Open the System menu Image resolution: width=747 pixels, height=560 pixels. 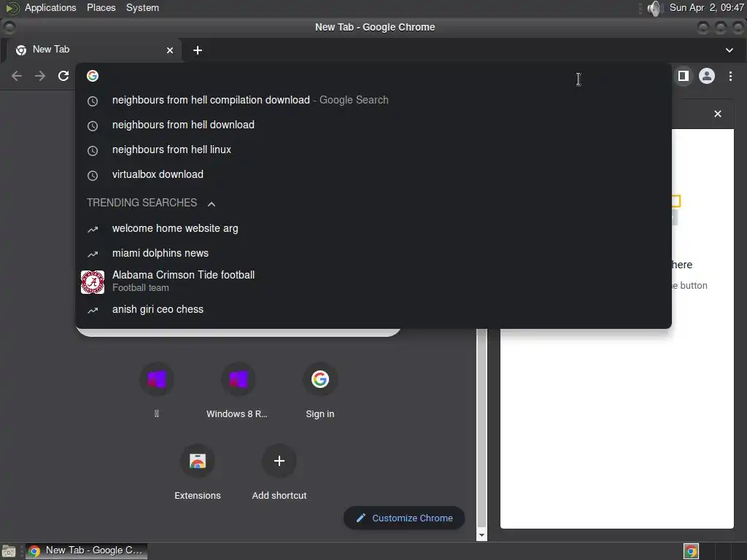point(142,7)
